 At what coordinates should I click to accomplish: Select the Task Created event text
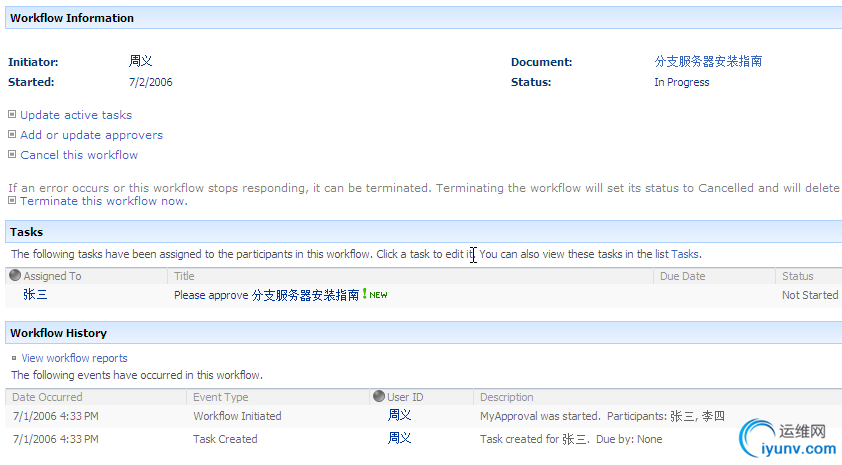(225, 439)
